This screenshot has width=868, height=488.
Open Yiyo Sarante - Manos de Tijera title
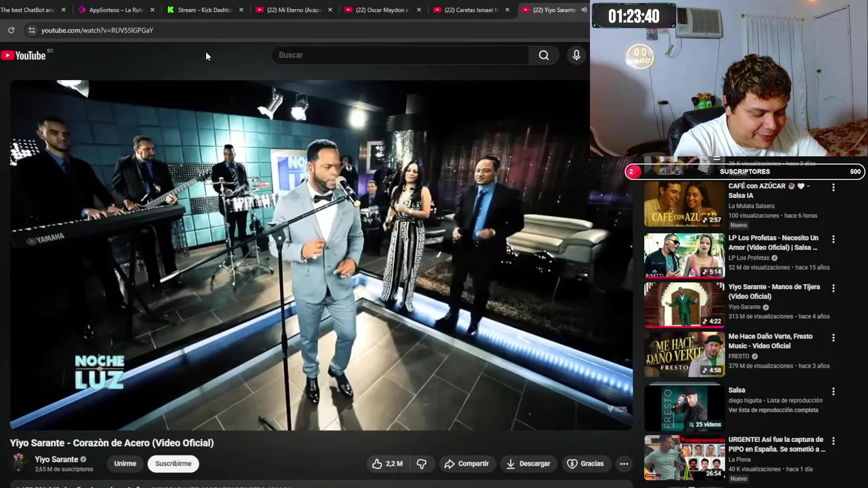[x=774, y=291]
